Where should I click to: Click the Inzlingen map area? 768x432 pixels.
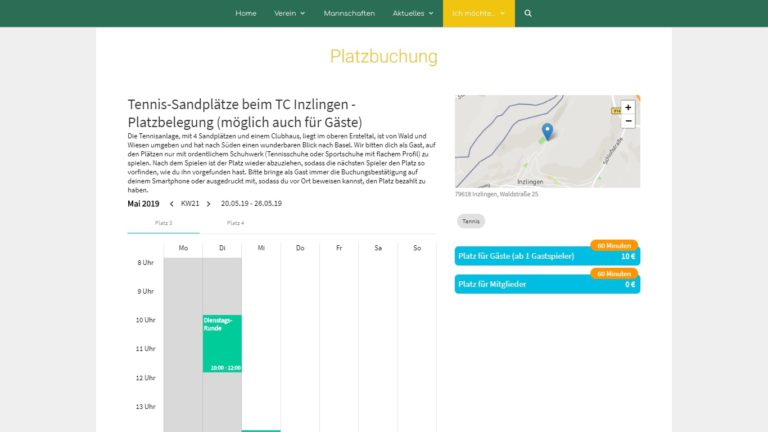click(530, 182)
